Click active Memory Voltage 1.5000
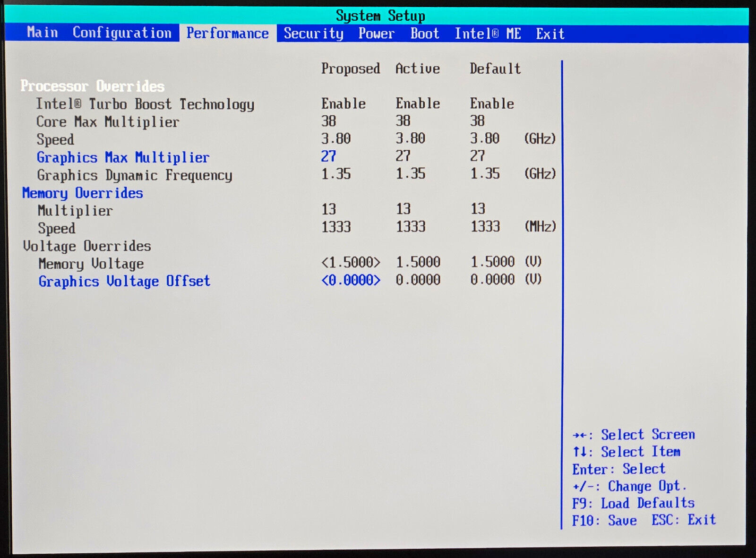The height and width of the screenshot is (558, 756). pos(418,262)
